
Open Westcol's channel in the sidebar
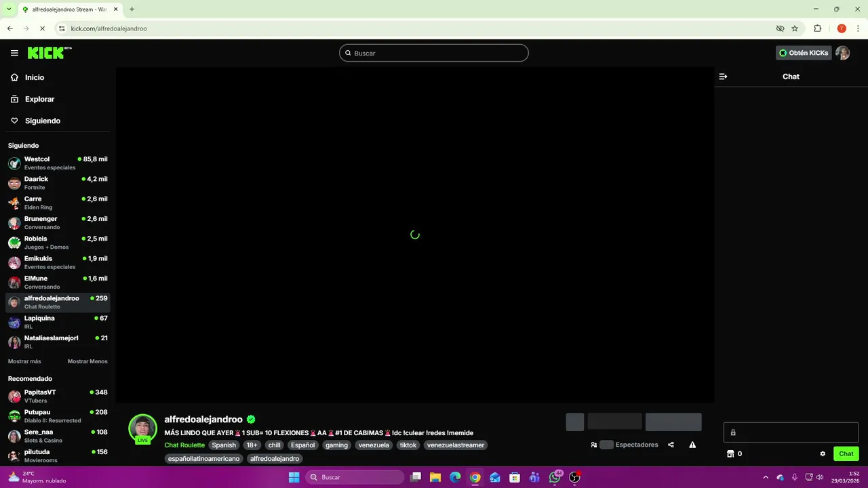point(58,163)
